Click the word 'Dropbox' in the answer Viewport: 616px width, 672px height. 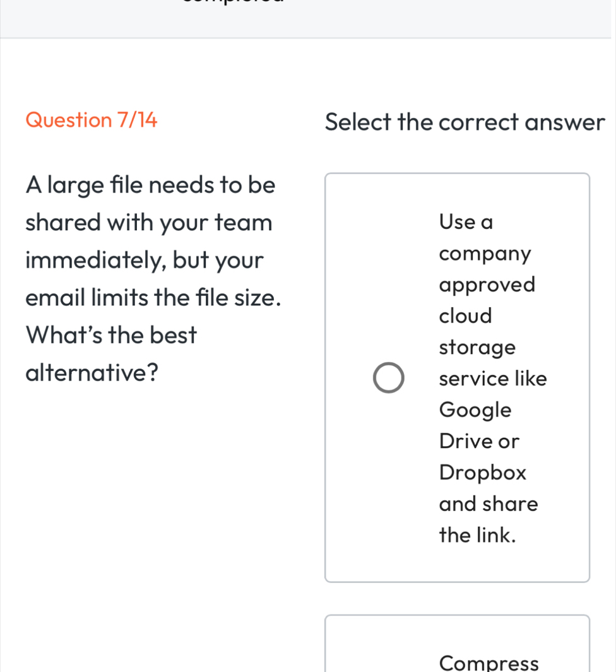(x=483, y=473)
